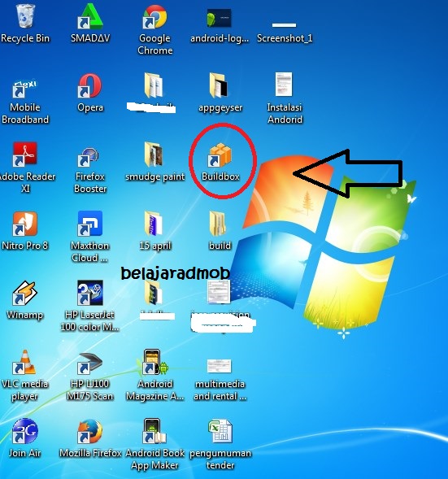
Task: Select HP LaserJet 100 color shortcut
Action: pyautogui.click(x=89, y=292)
